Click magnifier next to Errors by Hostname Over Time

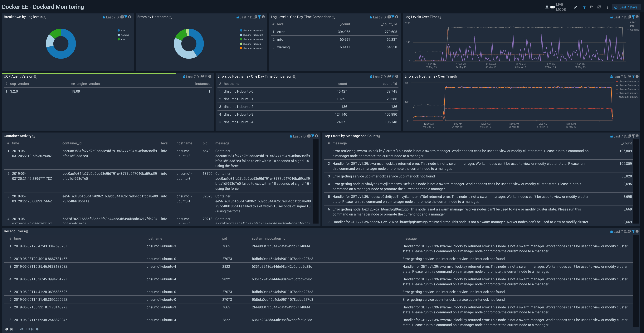[456, 77]
